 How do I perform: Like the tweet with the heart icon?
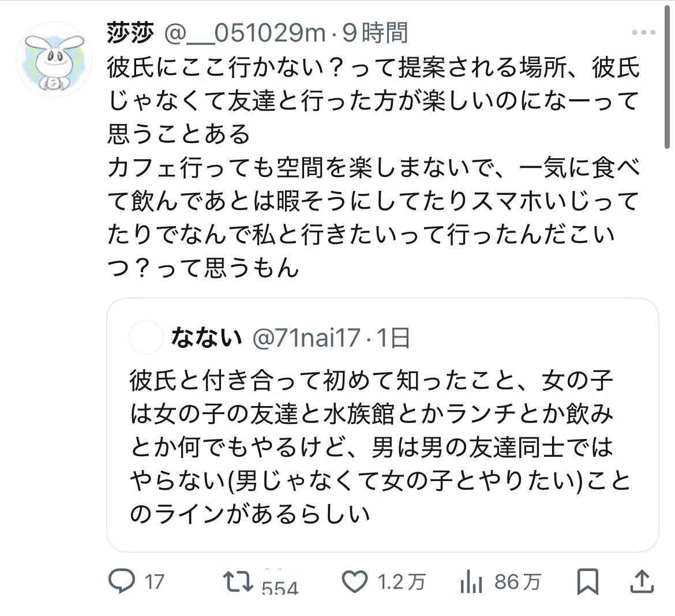point(355,581)
